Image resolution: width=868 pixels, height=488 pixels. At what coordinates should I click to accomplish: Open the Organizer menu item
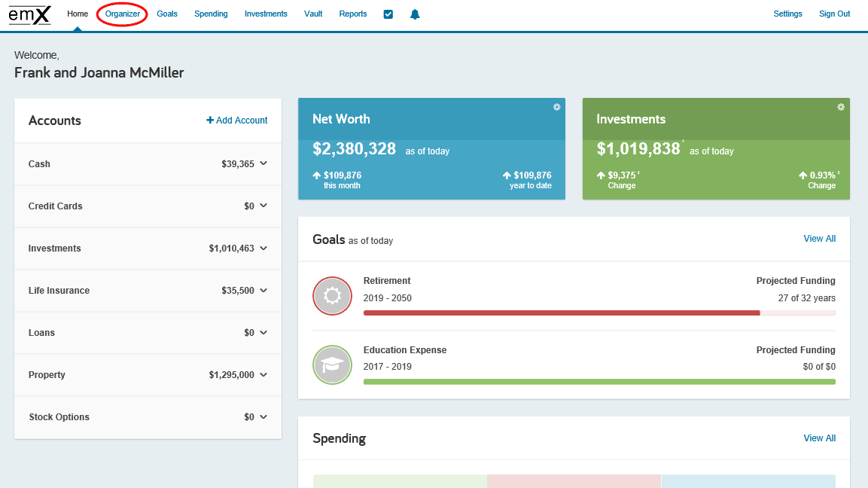pyautogui.click(x=122, y=14)
